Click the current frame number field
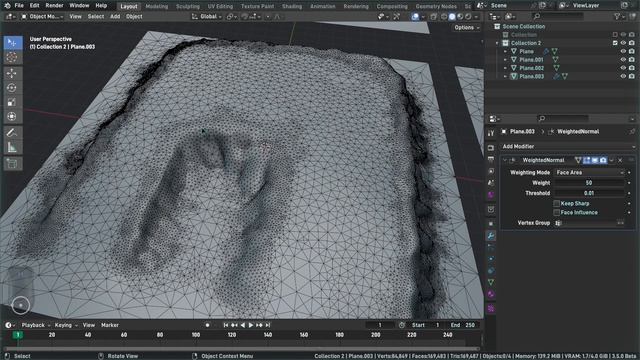This screenshot has height=360, width=640. click(x=380, y=325)
